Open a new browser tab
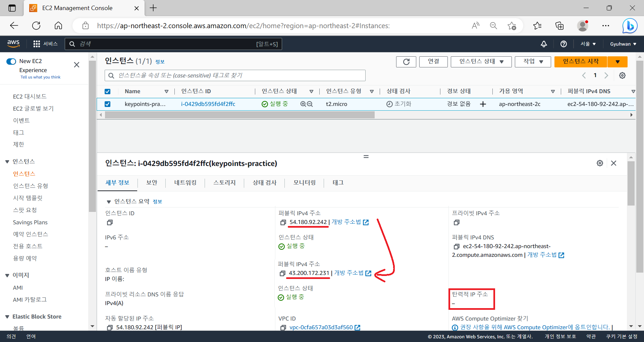The width and height of the screenshot is (644, 342). point(153,8)
